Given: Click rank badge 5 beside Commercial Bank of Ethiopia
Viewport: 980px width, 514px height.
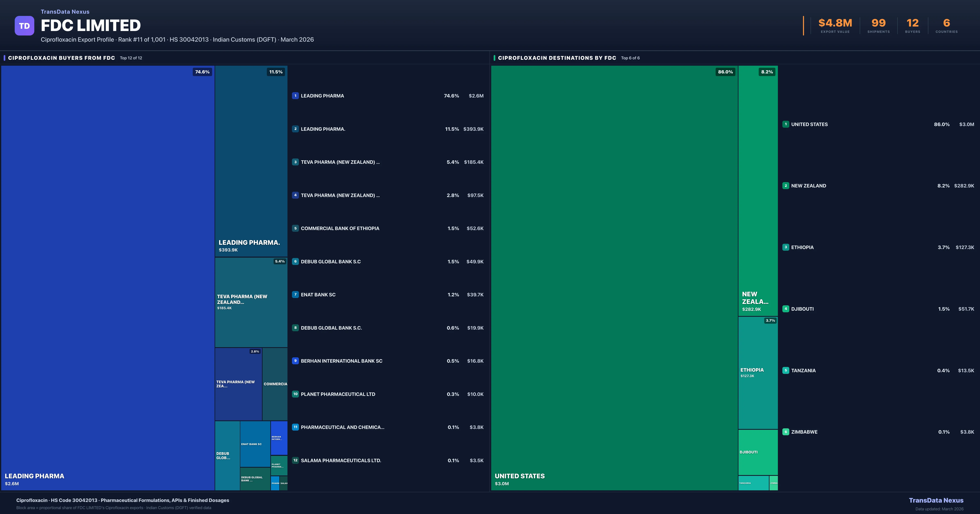Looking at the screenshot, I should 295,228.
